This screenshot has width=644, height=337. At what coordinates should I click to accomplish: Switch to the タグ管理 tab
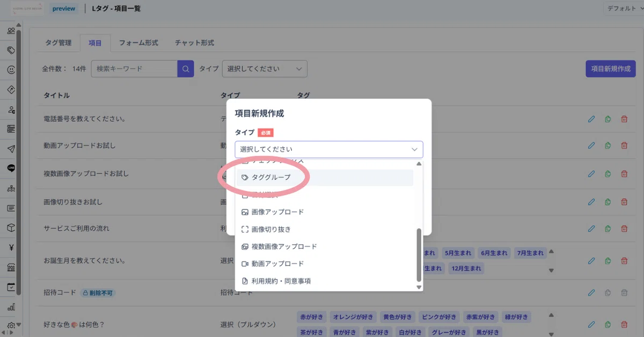[x=58, y=43]
